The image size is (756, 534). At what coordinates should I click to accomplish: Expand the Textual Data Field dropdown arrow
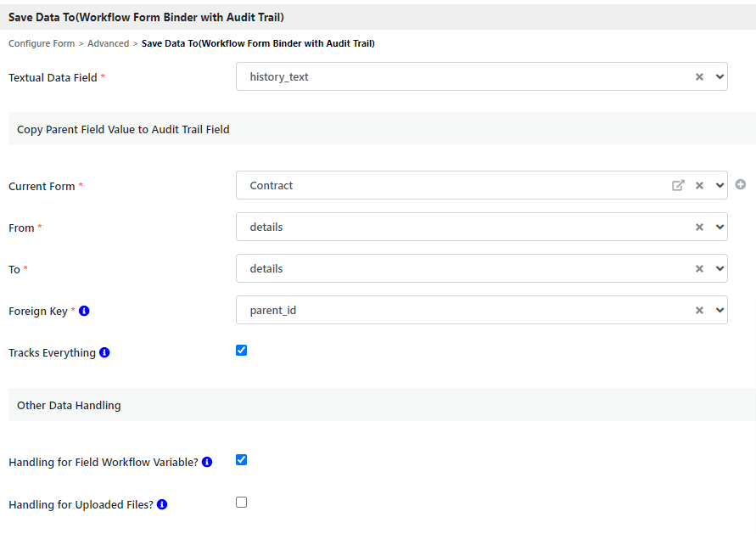coord(720,76)
